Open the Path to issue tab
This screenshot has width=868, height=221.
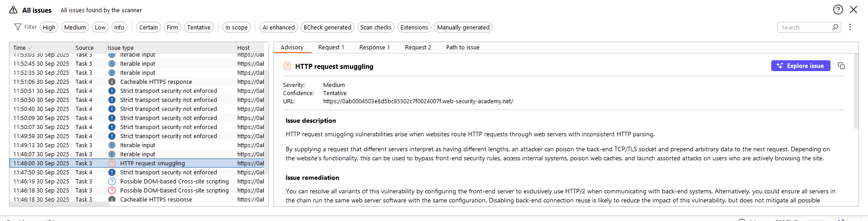(462, 48)
